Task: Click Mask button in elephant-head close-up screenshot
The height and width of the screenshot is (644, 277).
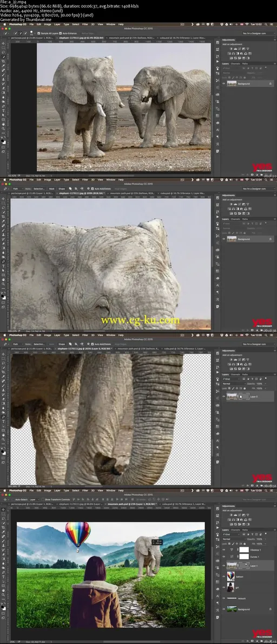Action: [x=52, y=189]
